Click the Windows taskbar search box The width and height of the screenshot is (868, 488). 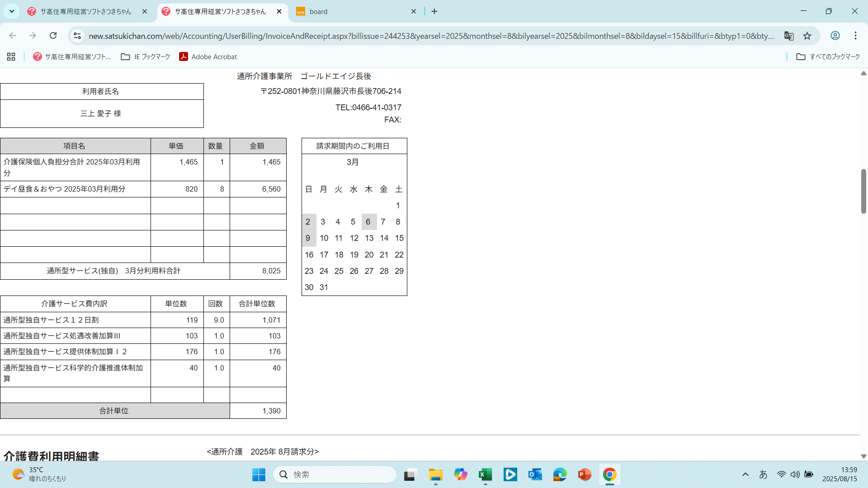(335, 474)
